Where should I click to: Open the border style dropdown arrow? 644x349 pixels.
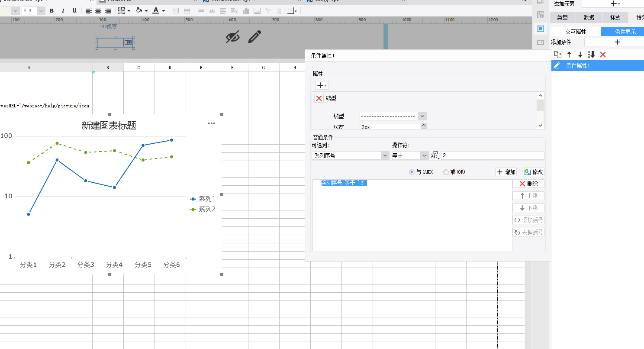pyautogui.click(x=129, y=11)
